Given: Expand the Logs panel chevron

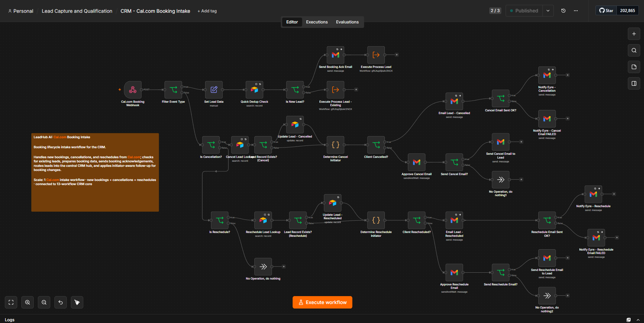Looking at the screenshot, I should (x=638, y=320).
